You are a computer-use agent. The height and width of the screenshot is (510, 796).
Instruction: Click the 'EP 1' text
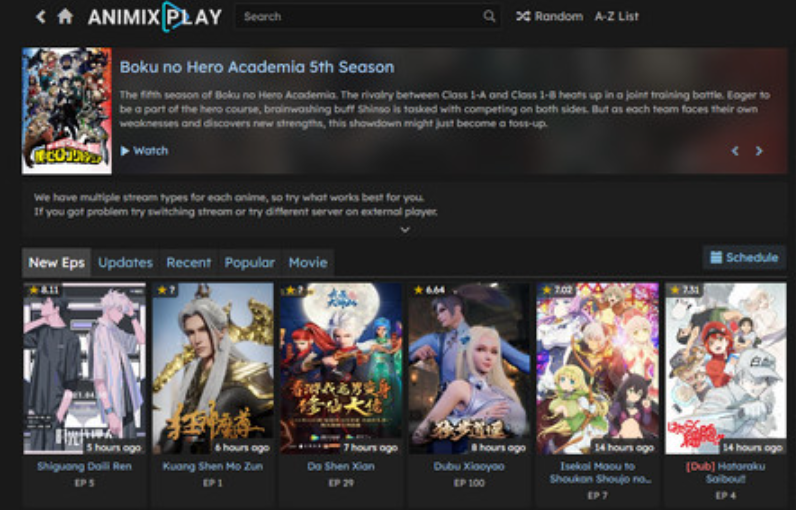(213, 483)
